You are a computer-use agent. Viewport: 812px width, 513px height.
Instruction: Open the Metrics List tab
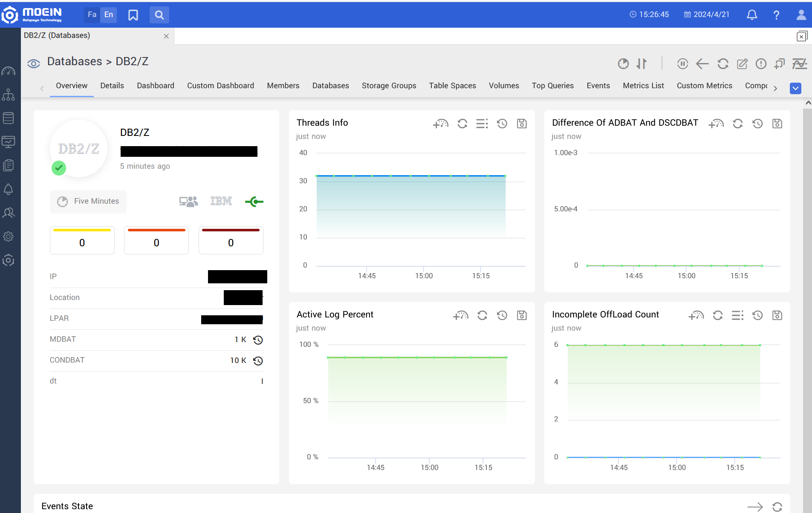[x=643, y=86]
